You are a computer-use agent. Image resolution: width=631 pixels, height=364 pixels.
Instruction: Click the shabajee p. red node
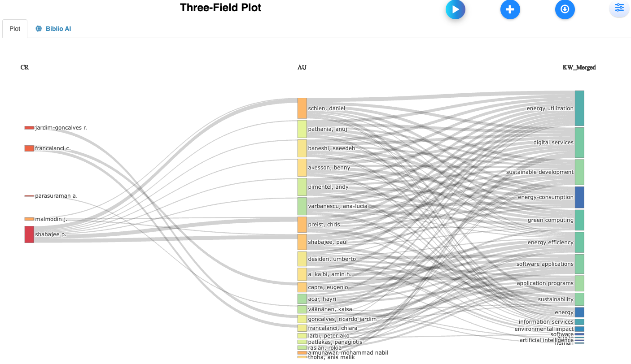(x=29, y=234)
